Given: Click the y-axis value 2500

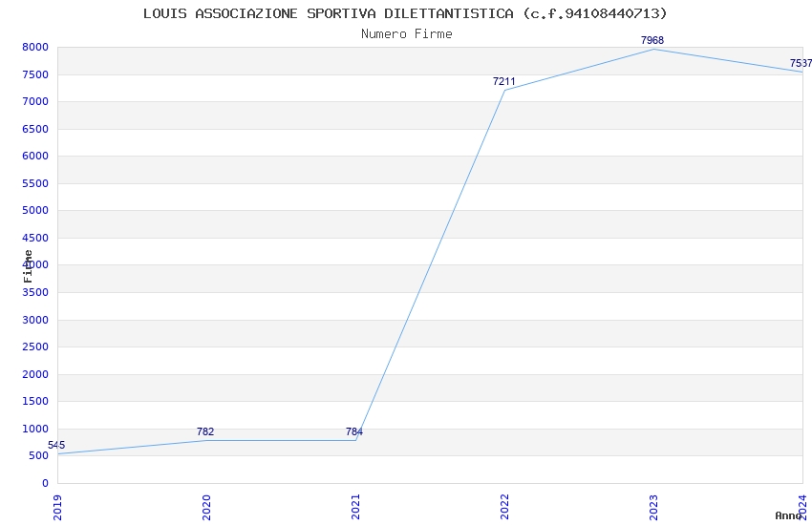Looking at the screenshot, I should tap(35, 347).
